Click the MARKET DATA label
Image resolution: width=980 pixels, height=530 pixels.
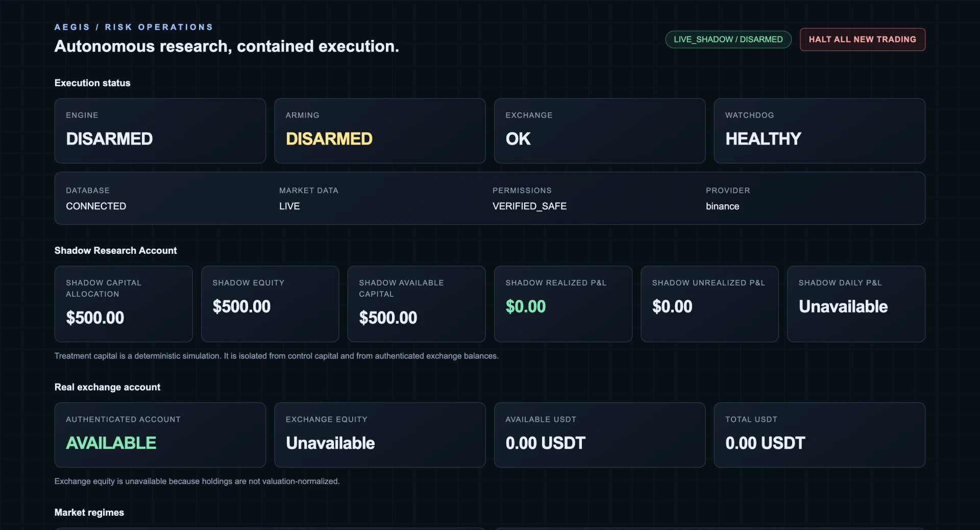[309, 190]
